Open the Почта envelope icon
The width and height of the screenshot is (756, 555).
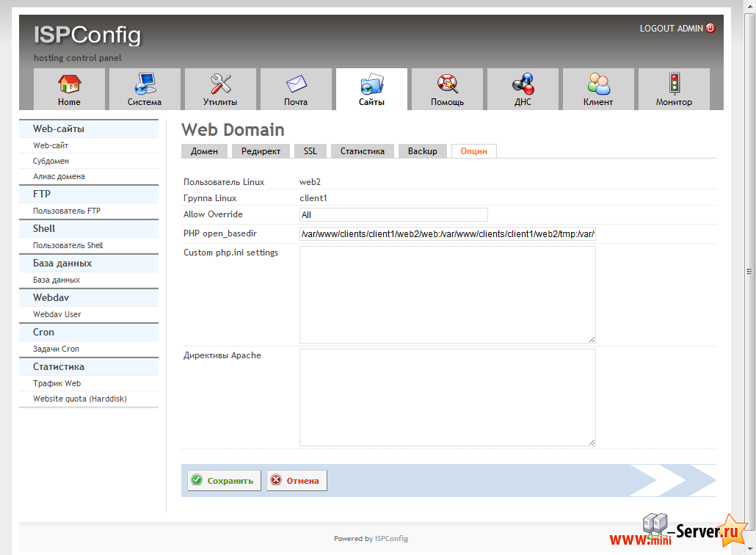pos(296,84)
